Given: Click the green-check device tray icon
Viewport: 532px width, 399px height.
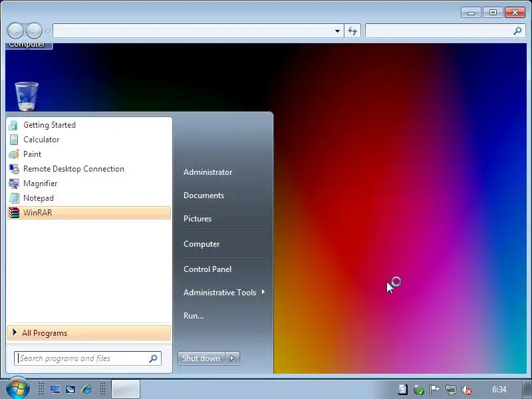Looking at the screenshot, I should (x=419, y=390).
